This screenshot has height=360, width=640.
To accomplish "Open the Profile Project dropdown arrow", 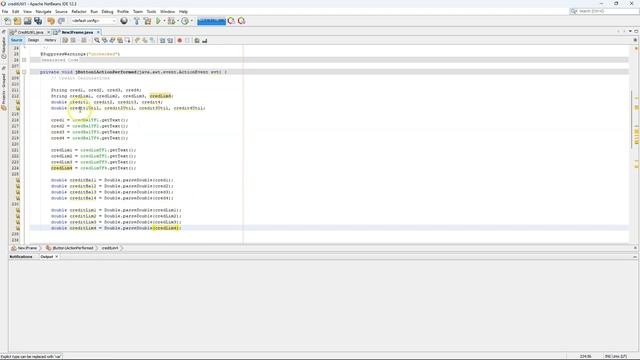I will click(191, 21).
